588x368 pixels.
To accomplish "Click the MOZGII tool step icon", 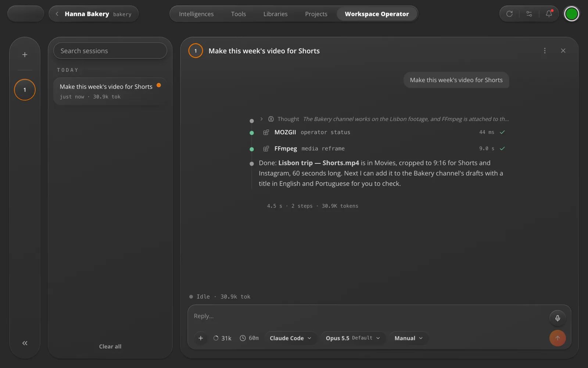I will click(x=266, y=132).
